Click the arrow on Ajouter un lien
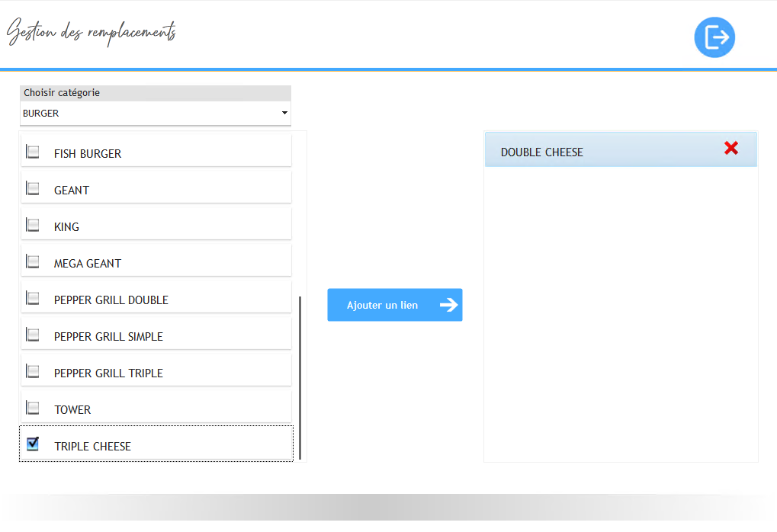The width and height of the screenshot is (777, 532). click(x=448, y=305)
